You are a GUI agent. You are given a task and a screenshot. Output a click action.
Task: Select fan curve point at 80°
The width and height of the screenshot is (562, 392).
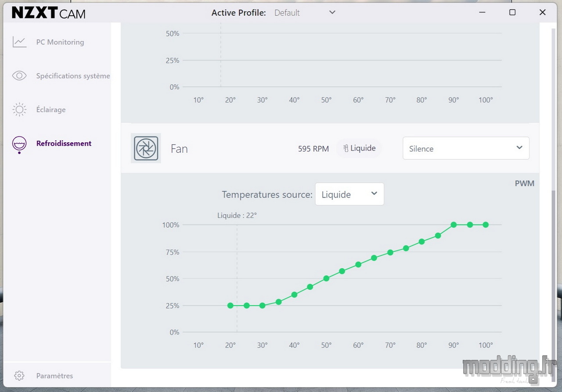pos(422,241)
